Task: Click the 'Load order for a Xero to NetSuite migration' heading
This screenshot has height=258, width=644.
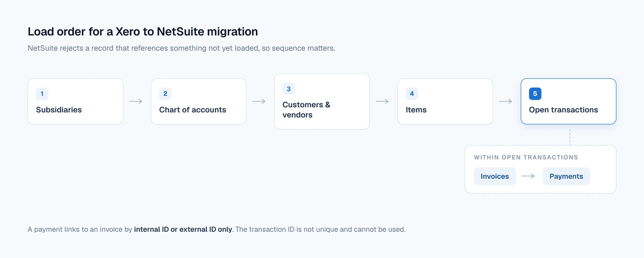Action: (x=143, y=31)
